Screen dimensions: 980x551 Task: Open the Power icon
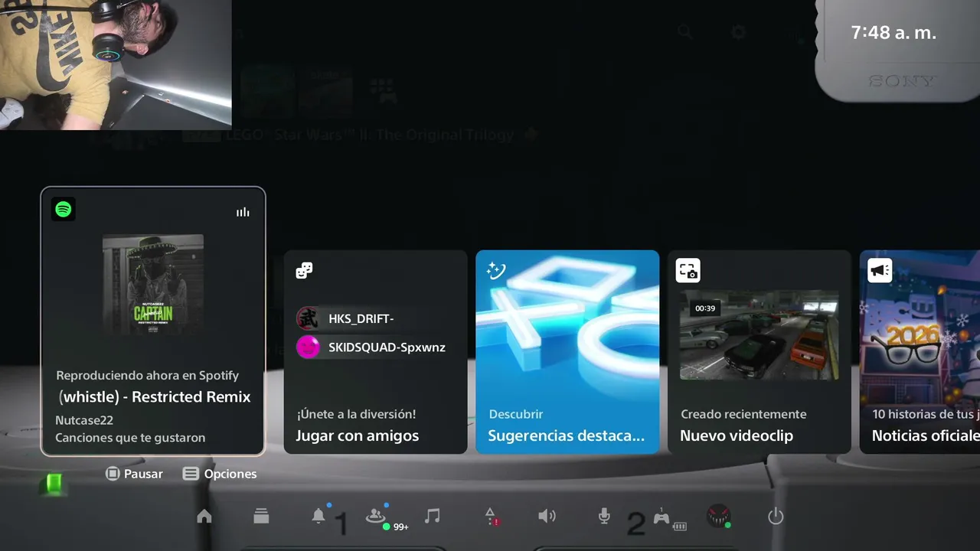[776, 517]
